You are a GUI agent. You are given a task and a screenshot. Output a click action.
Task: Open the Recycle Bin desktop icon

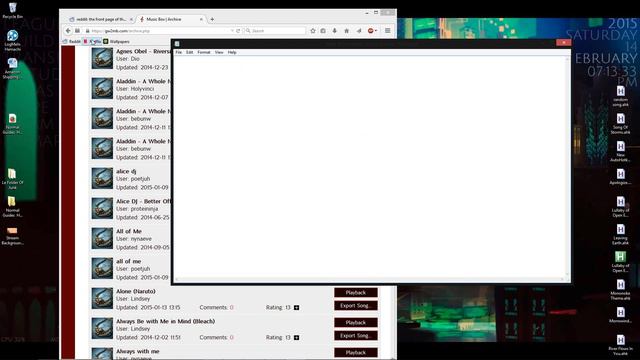tap(12, 10)
